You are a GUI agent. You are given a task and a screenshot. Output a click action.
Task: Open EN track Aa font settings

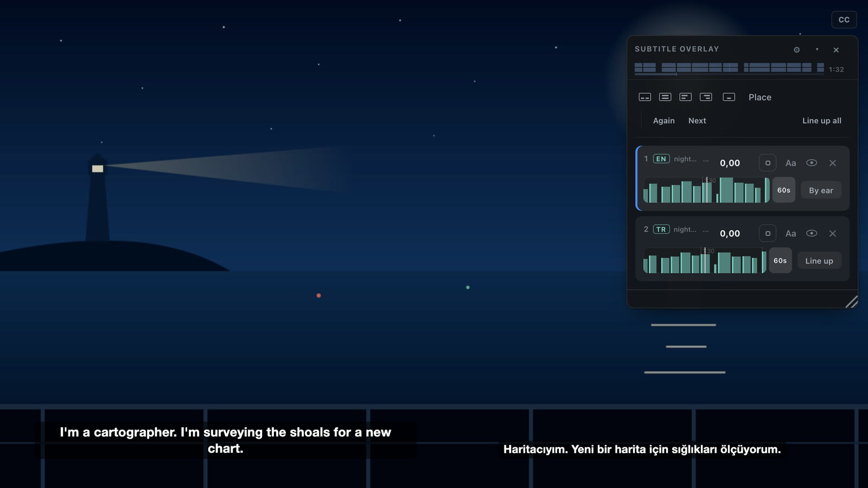coord(790,163)
